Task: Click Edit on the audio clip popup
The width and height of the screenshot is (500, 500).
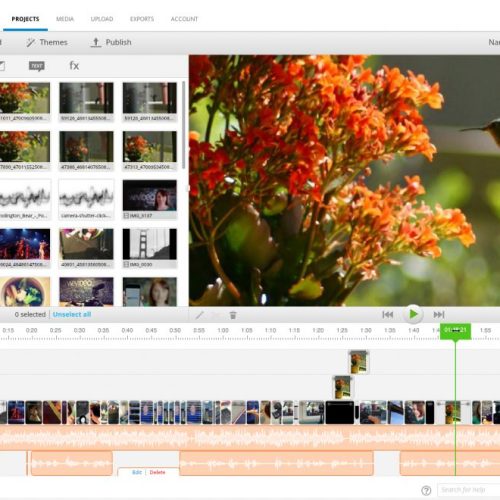Action: (x=137, y=472)
